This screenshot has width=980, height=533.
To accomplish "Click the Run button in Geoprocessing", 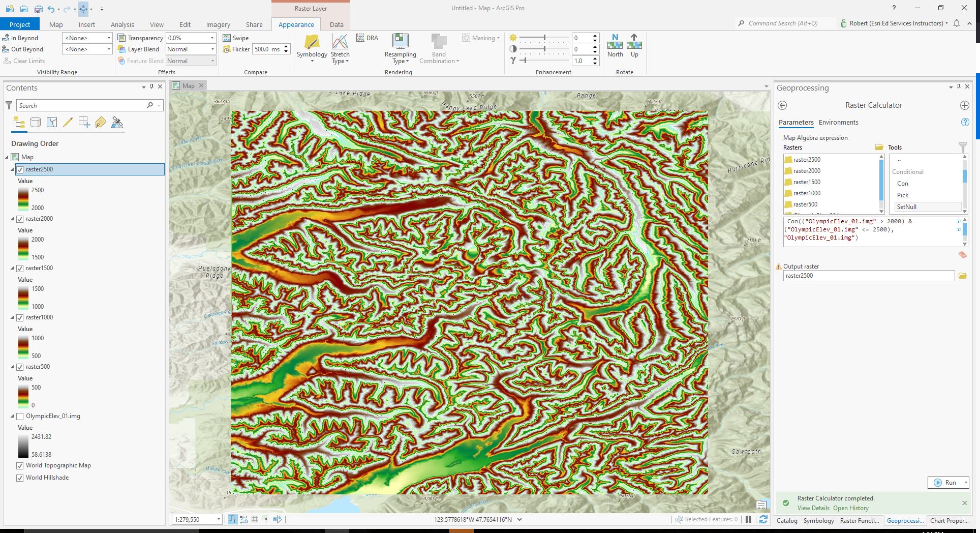I will (x=947, y=482).
